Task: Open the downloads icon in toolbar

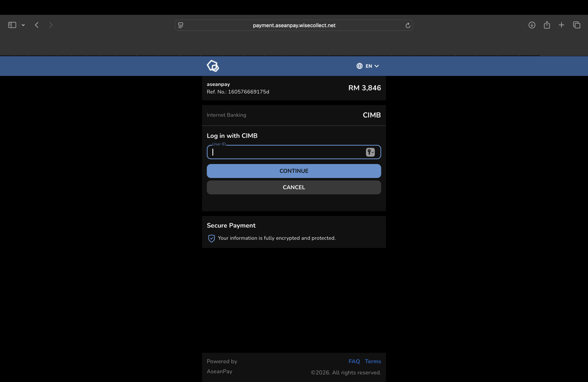Action: (x=532, y=25)
